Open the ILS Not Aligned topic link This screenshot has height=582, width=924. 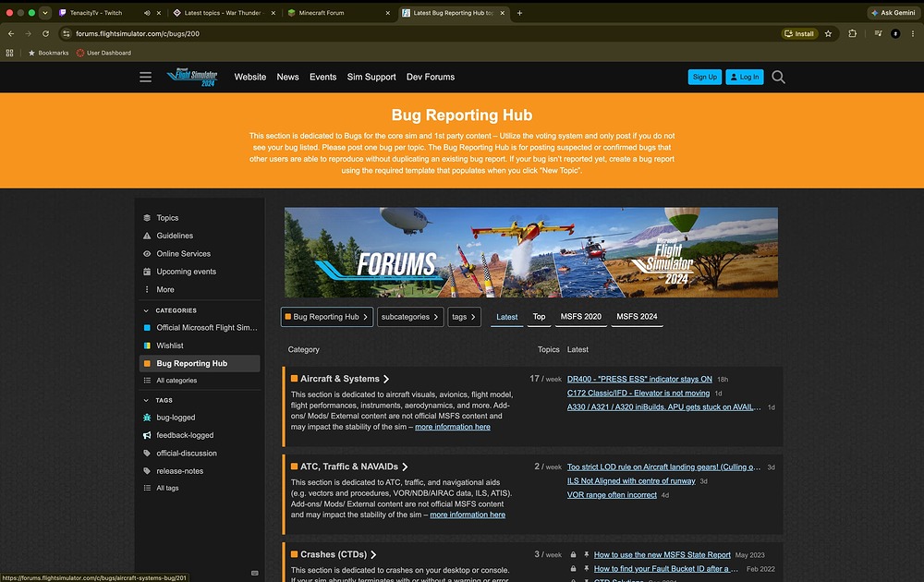pos(630,480)
